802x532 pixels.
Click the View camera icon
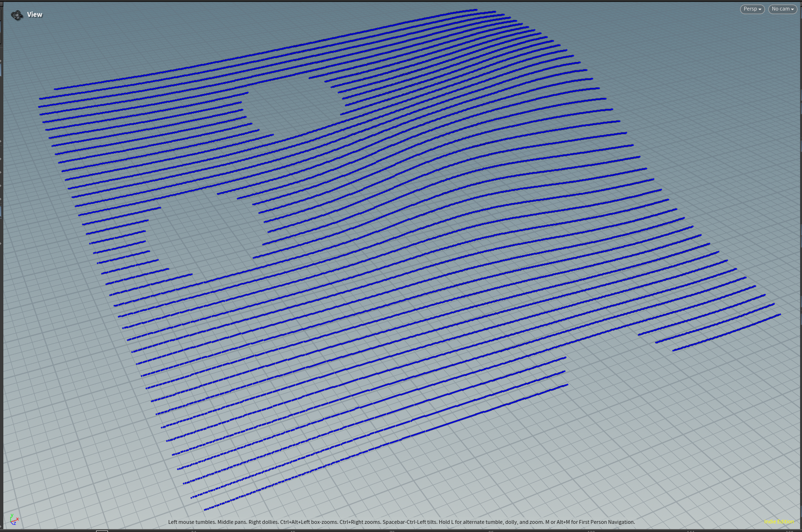(17, 15)
